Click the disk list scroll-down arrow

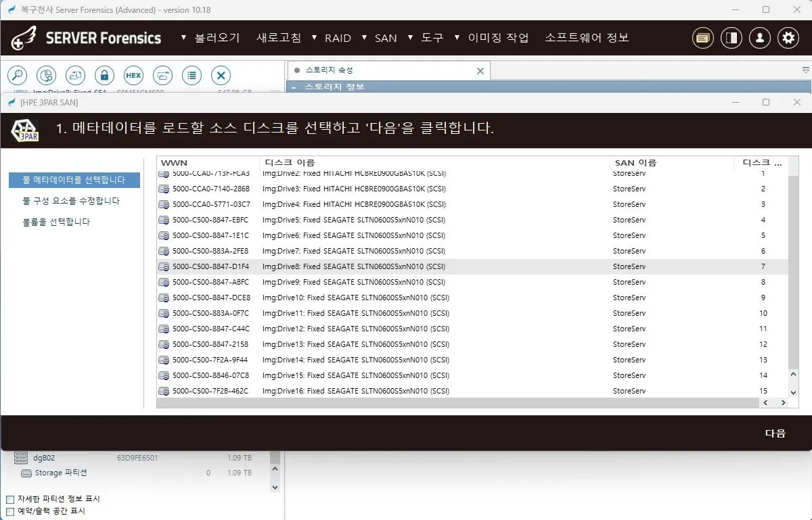tap(794, 392)
